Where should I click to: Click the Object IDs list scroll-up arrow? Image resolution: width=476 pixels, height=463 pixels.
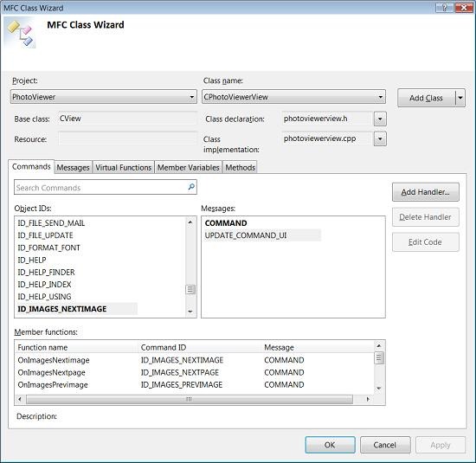click(190, 222)
